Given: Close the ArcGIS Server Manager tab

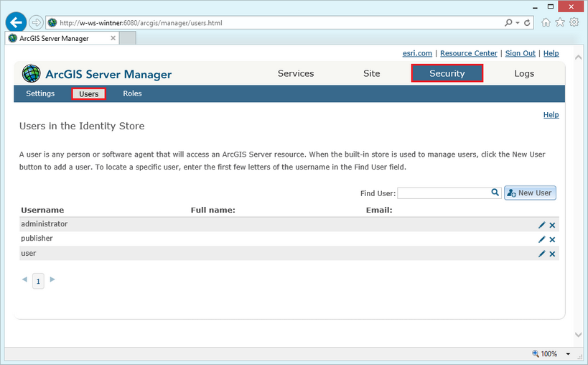Looking at the screenshot, I should pos(113,38).
